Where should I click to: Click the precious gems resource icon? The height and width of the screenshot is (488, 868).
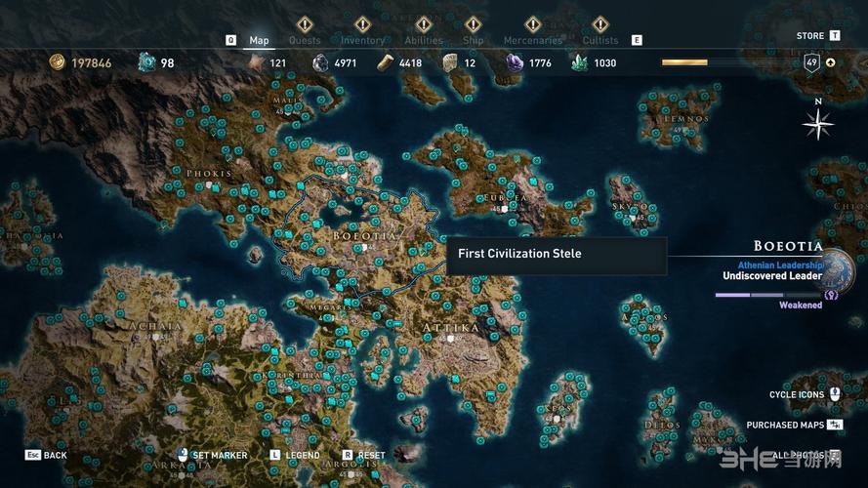point(579,63)
